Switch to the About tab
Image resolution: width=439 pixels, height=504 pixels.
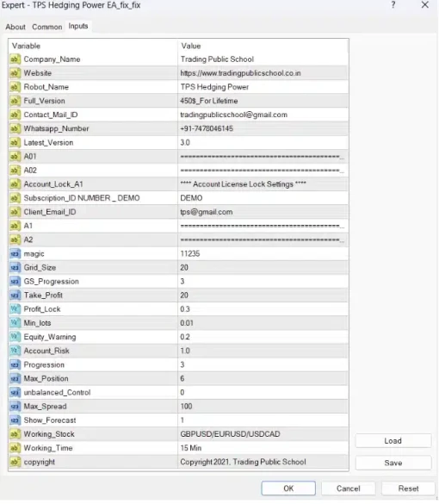[x=15, y=27]
